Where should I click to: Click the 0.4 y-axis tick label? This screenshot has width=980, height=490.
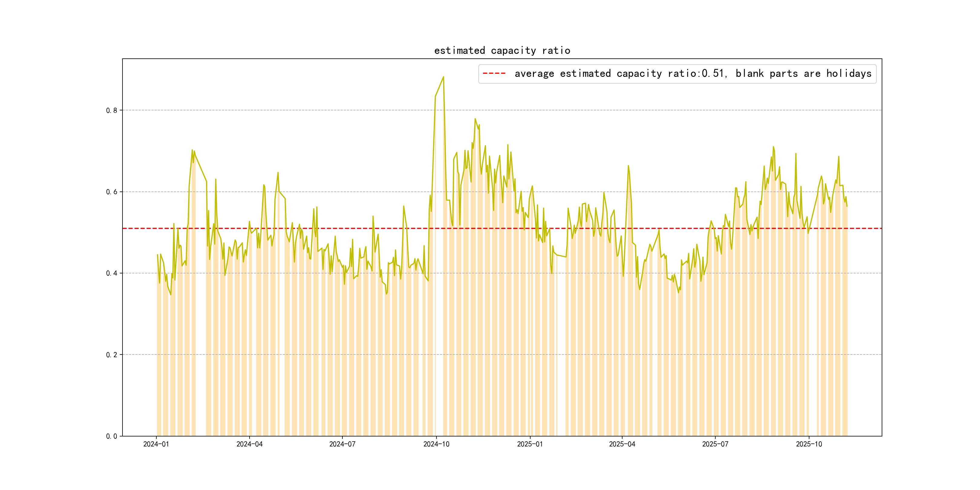pyautogui.click(x=112, y=273)
